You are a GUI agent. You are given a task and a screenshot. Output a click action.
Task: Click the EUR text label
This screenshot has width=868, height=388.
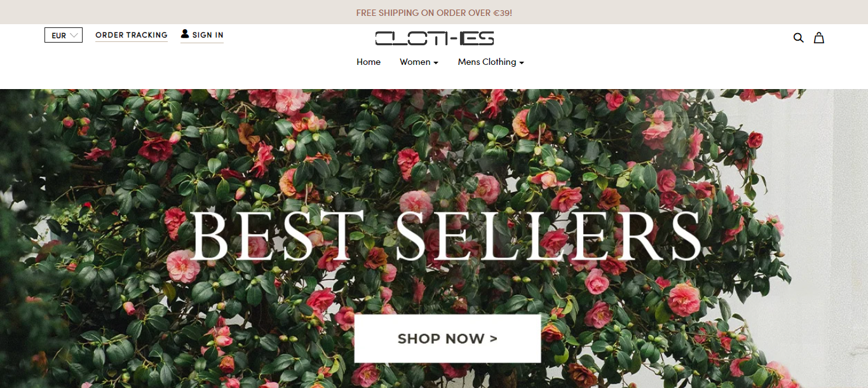coord(59,36)
